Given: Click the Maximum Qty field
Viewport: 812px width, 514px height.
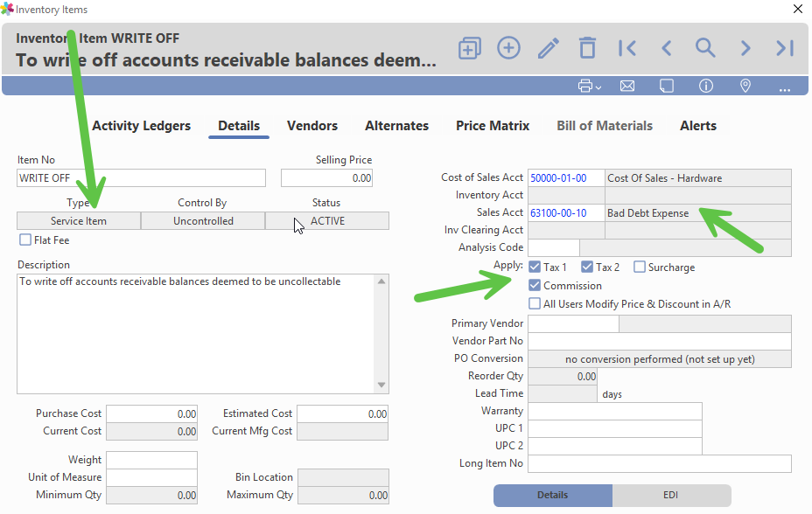Looking at the screenshot, I should 343,495.
